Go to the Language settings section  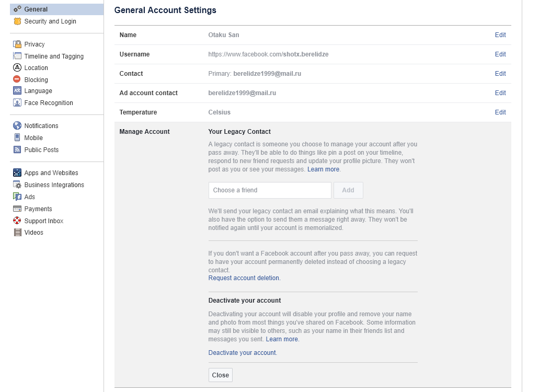(x=38, y=91)
